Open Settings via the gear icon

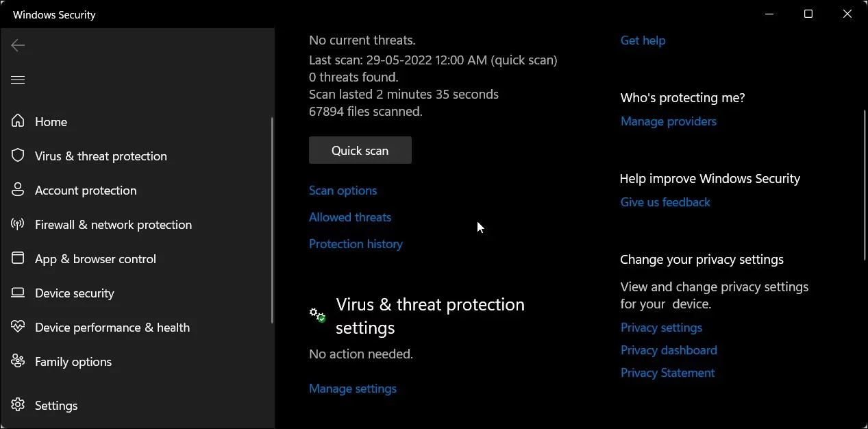[18, 405]
